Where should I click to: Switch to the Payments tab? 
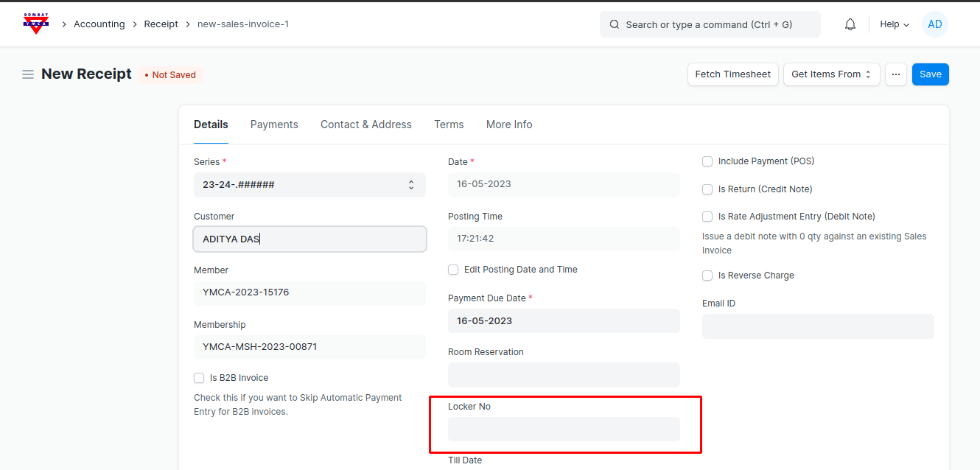[274, 124]
